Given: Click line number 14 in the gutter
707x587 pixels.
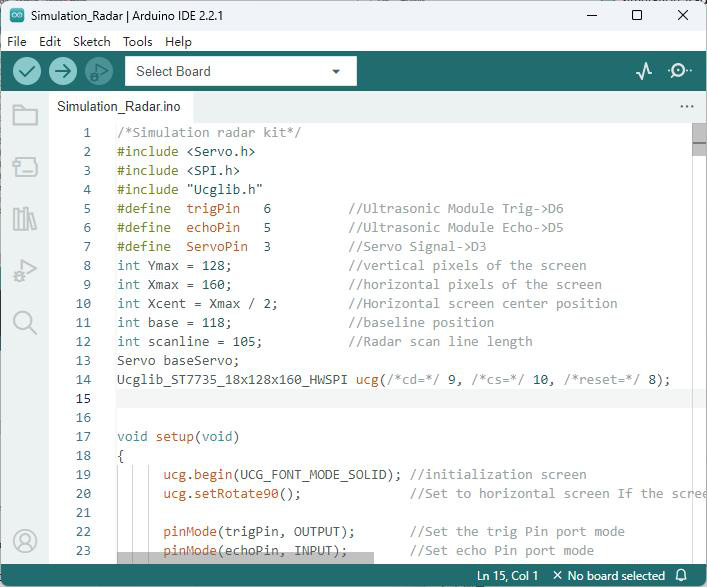Looking at the screenshot, I should [83, 380].
